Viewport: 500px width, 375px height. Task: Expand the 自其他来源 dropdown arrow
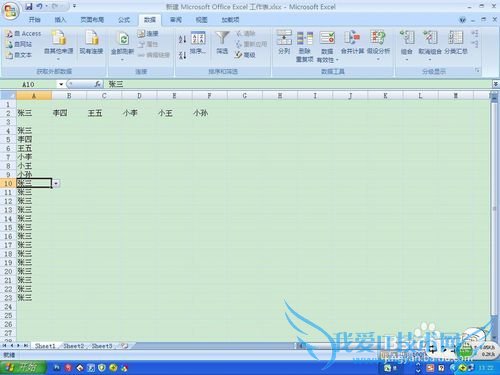[58, 60]
